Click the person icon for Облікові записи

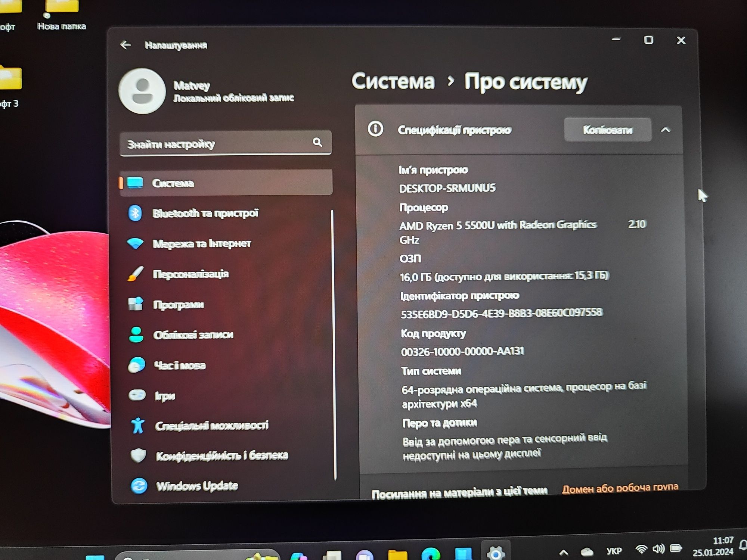pos(136,335)
